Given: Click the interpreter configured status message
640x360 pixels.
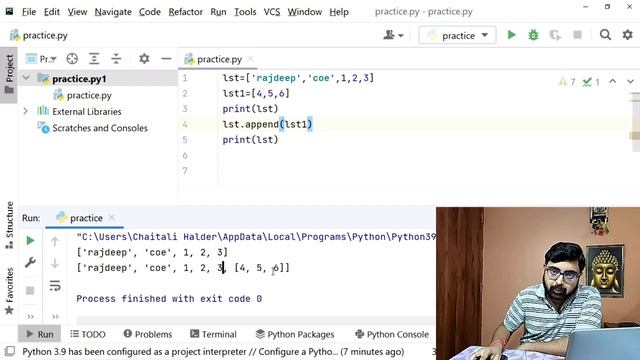Looking at the screenshot, I should point(213,351).
